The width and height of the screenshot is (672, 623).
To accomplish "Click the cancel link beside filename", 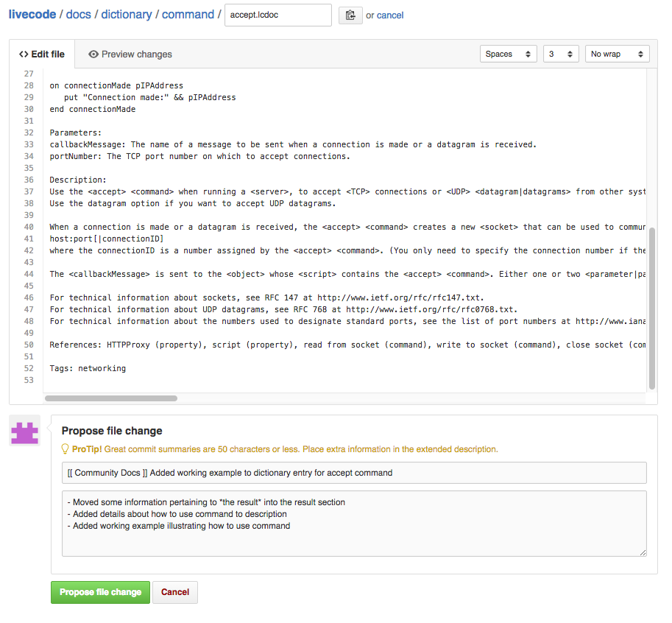I will 390,15.
